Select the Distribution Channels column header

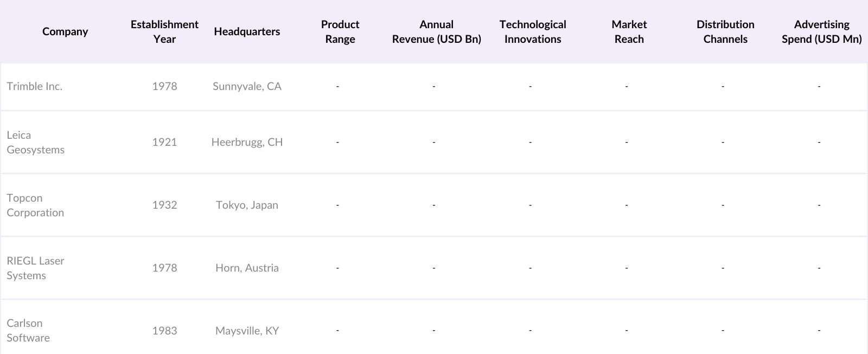[725, 31]
